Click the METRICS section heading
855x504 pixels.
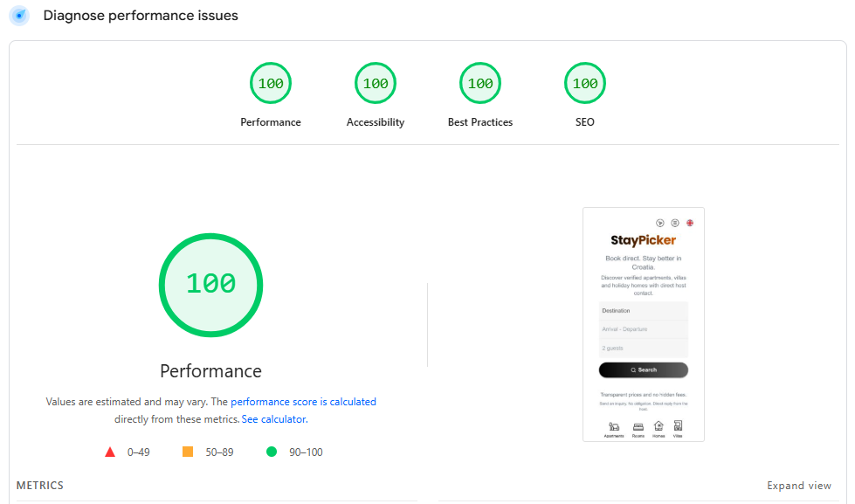40,486
